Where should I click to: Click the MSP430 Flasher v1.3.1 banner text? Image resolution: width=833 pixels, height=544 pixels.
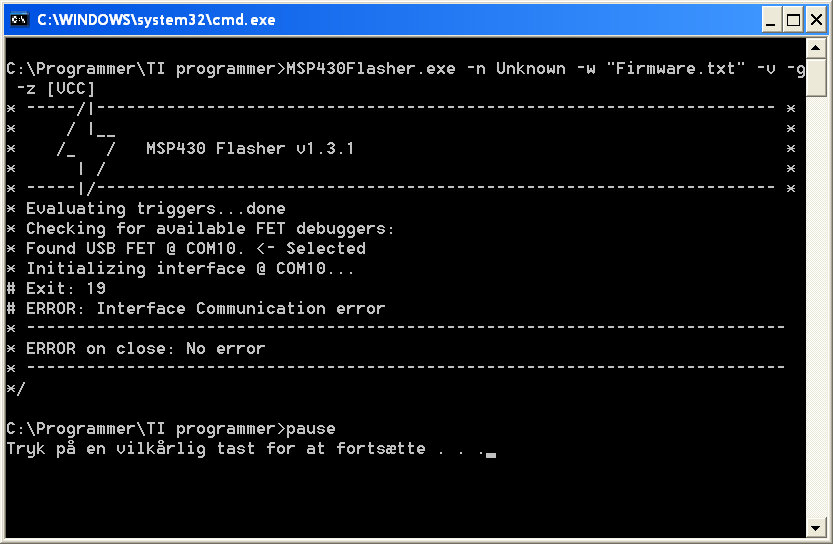250,149
